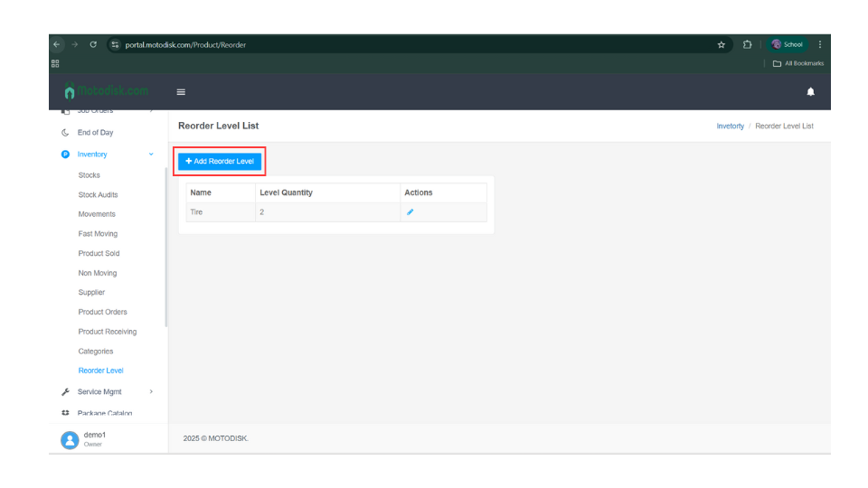868x488 pixels.
Task: Follow the Invetorty breadcrumb link
Action: pos(730,127)
